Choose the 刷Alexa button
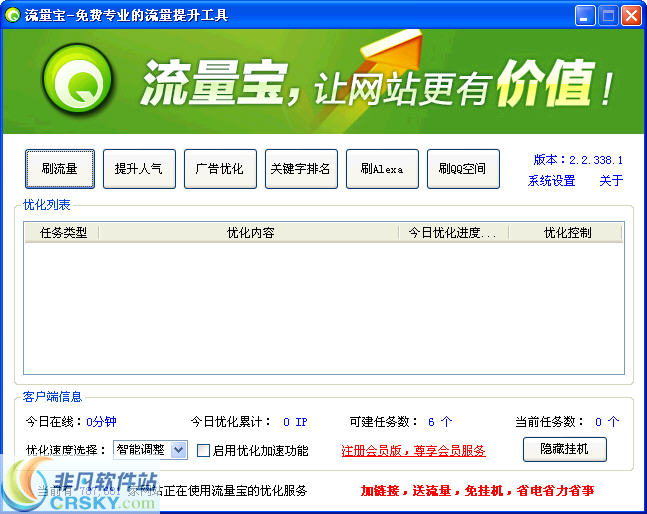Image resolution: width=647 pixels, height=514 pixels. pos(382,169)
